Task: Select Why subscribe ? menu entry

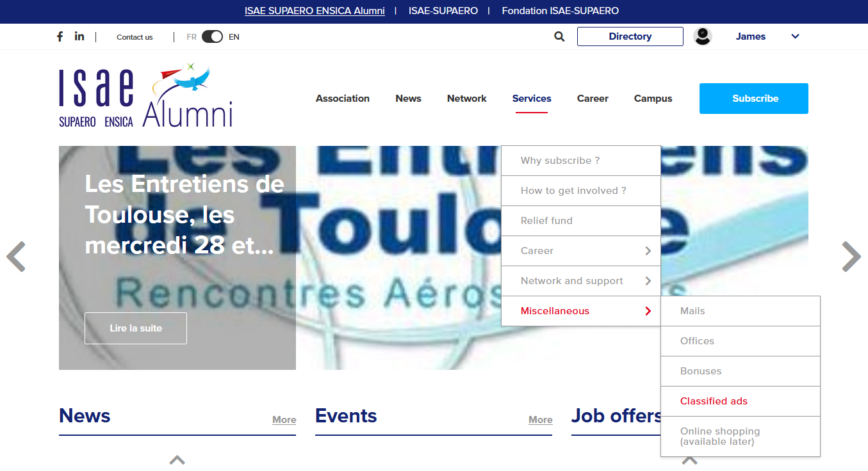Action: coord(581,161)
